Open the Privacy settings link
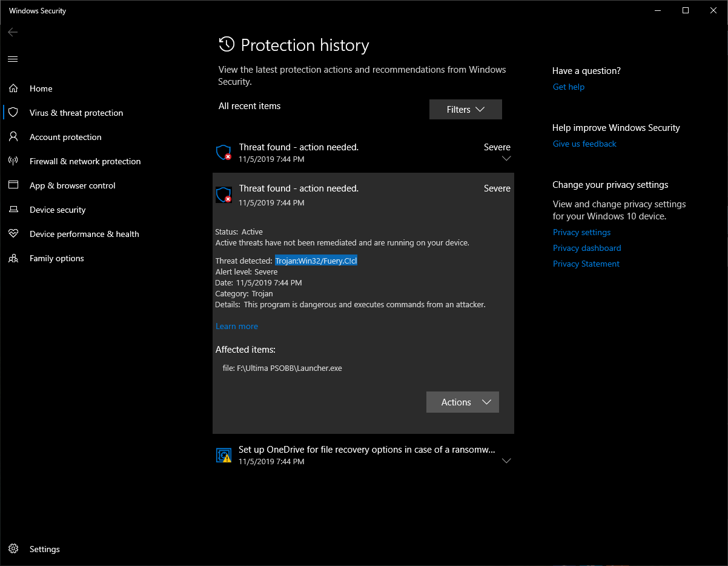 [581, 232]
